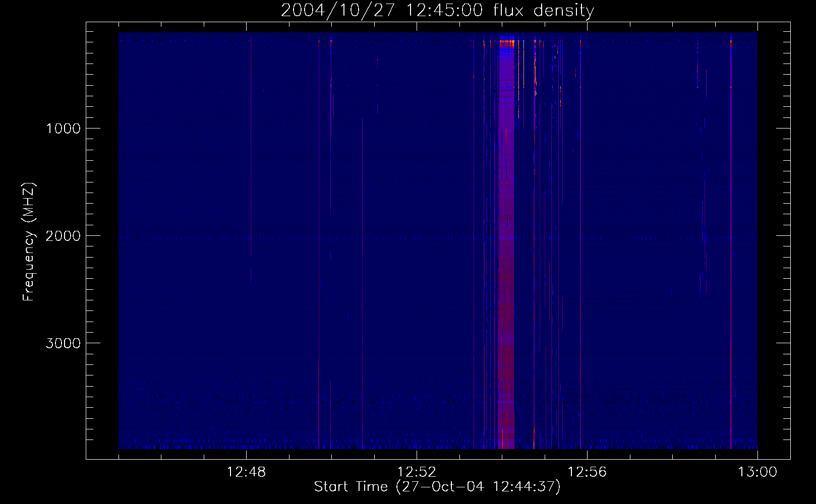Click the 12:56 time tick label
816x504 pixels.
(587, 472)
